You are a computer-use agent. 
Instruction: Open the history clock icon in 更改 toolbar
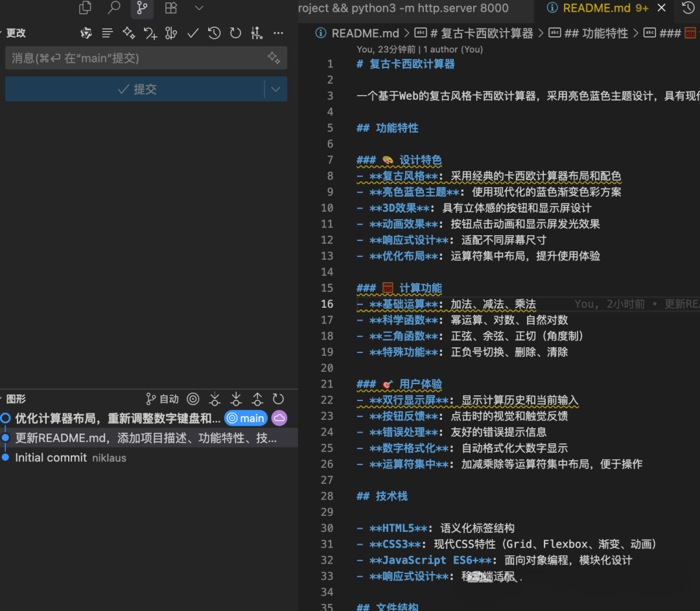[x=215, y=33]
